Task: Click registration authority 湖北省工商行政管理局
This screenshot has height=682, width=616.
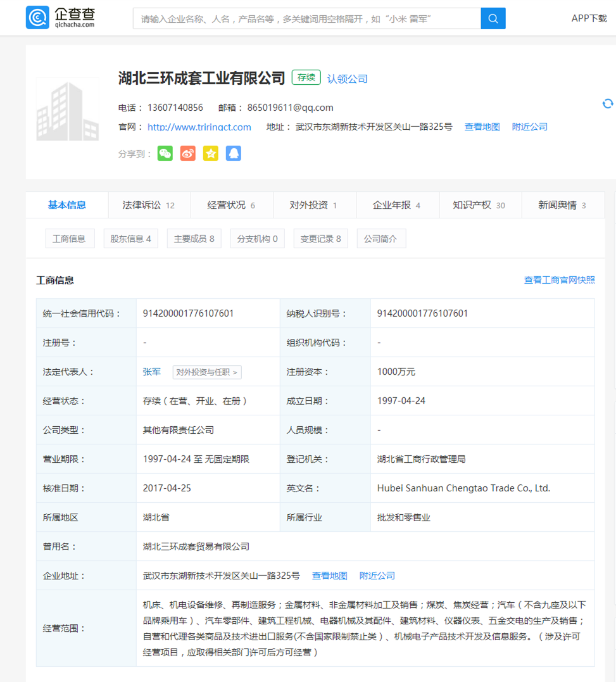Action: coord(421,459)
